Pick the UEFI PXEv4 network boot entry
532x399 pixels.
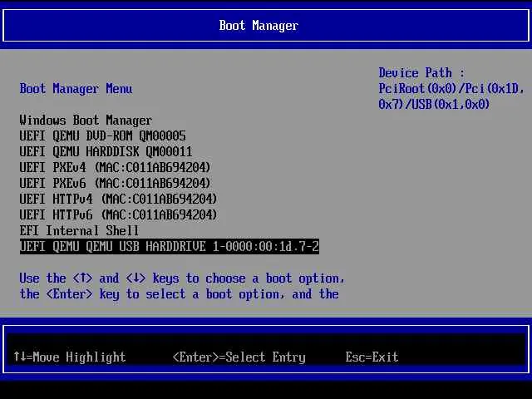(115, 167)
